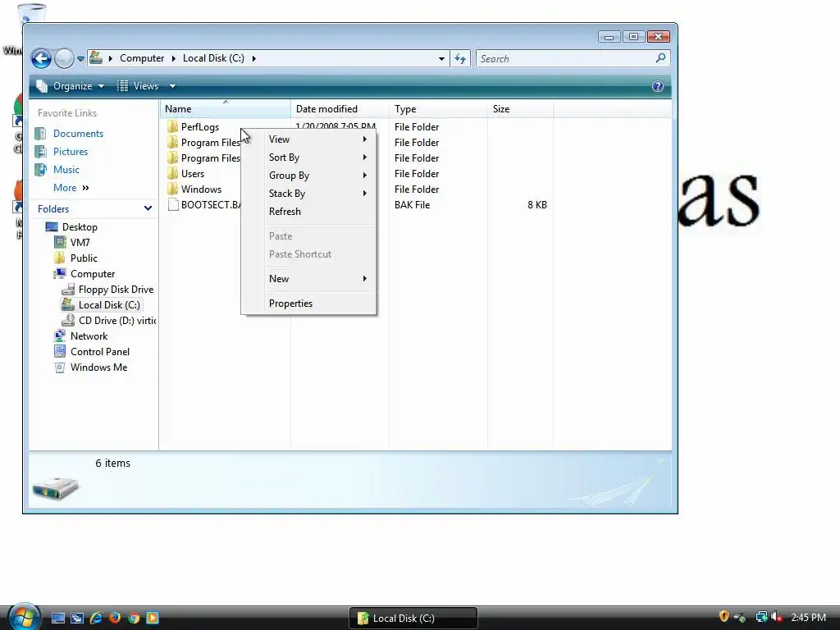
Task: Click the Views button
Action: [138, 85]
